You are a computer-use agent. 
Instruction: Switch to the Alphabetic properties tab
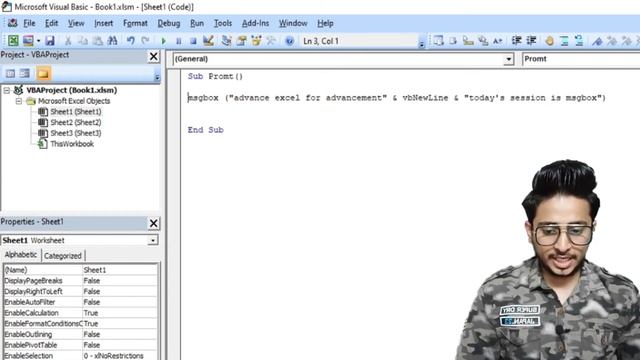pyautogui.click(x=21, y=255)
